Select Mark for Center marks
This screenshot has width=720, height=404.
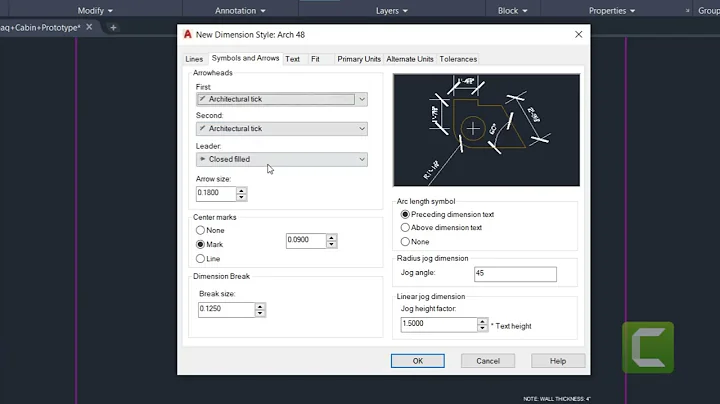[x=209, y=244]
